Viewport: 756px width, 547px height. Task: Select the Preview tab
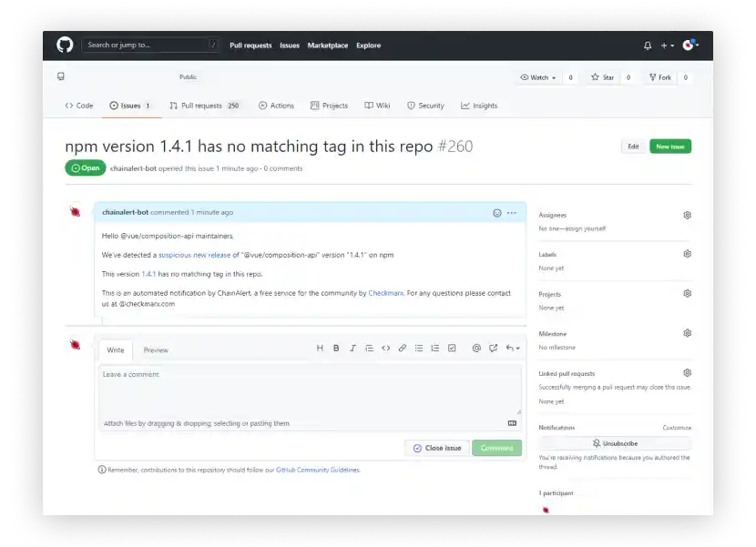156,349
